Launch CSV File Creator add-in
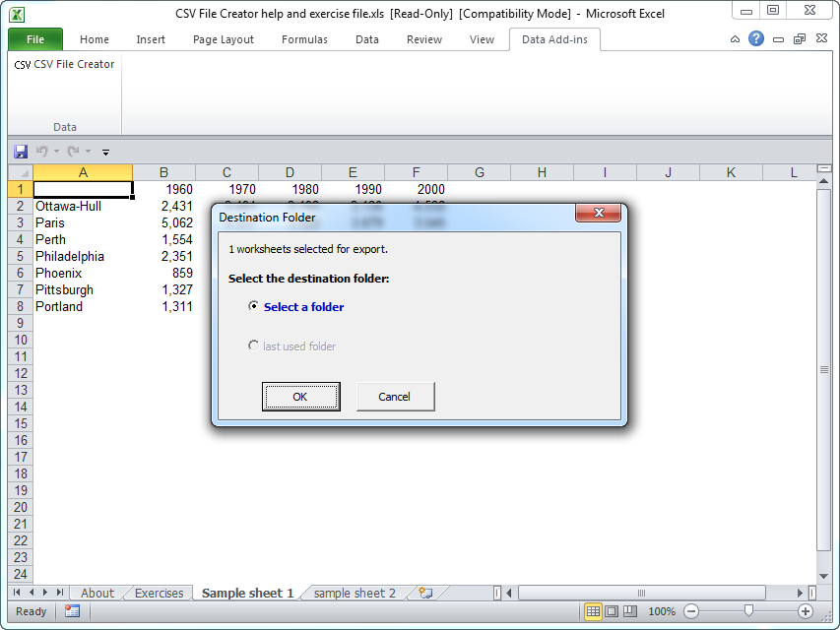 point(64,64)
